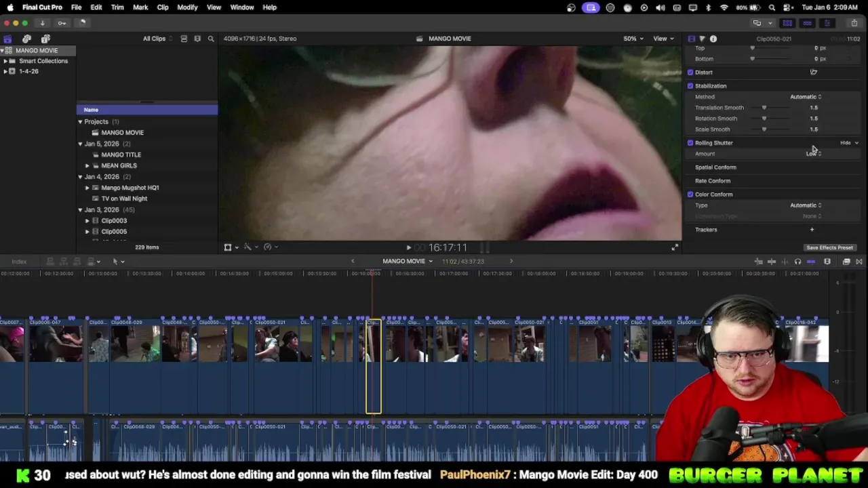Image resolution: width=868 pixels, height=488 pixels.
Task: Open the Titles and Generators sidebar
Action: coord(45,39)
